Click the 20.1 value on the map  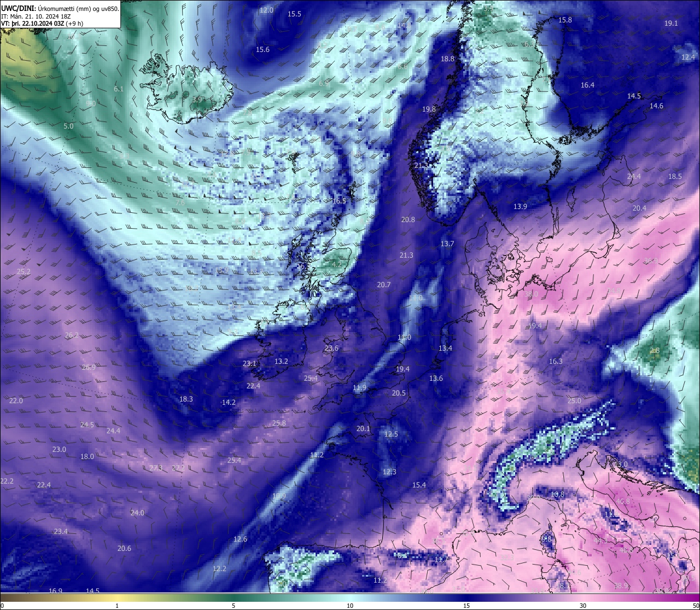point(363,428)
